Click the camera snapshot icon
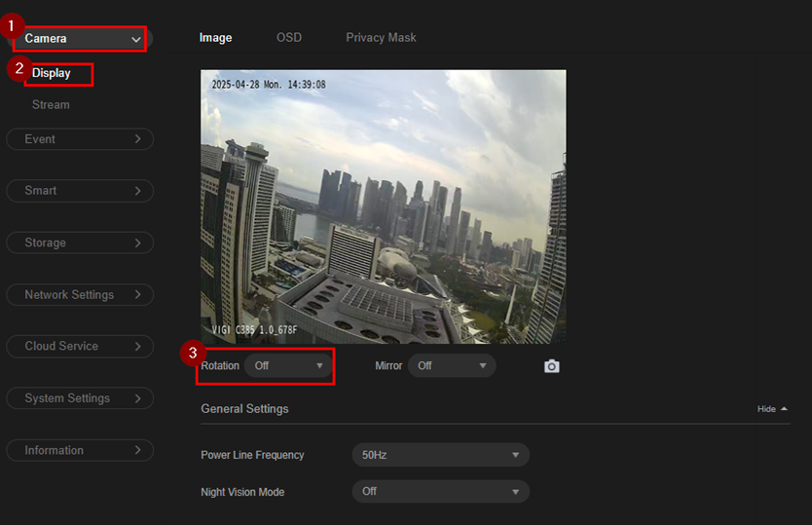 (552, 366)
